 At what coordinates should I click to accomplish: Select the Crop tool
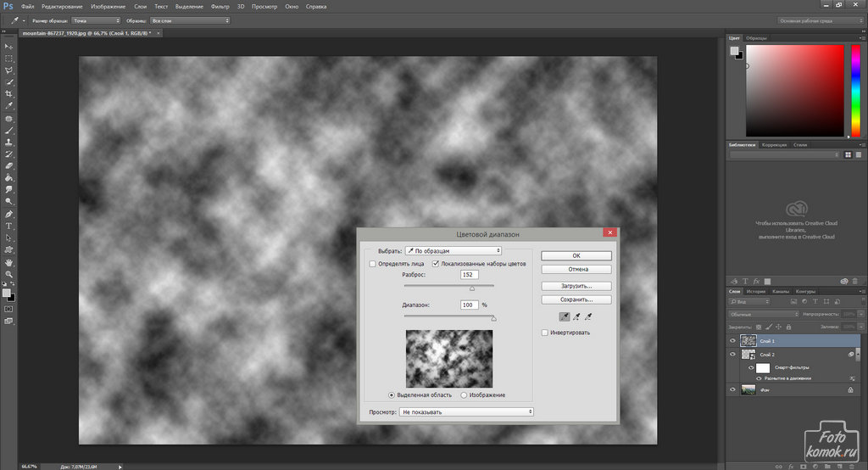pos(8,93)
